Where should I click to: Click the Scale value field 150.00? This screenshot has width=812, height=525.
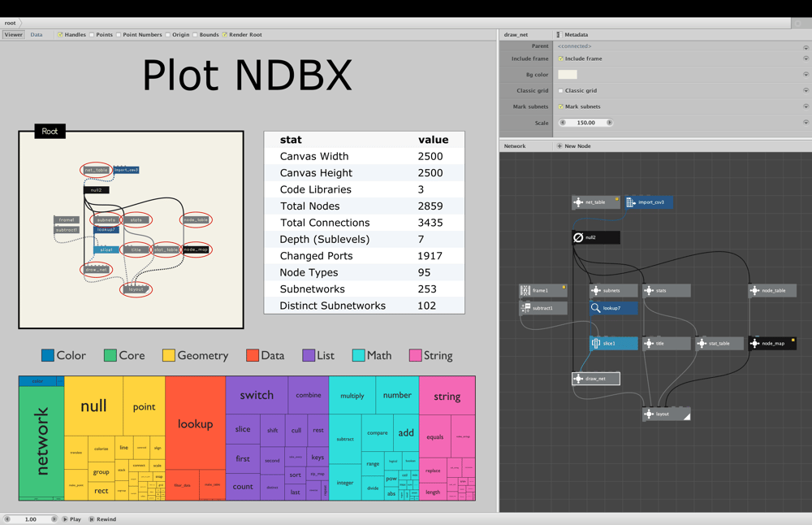[585, 123]
